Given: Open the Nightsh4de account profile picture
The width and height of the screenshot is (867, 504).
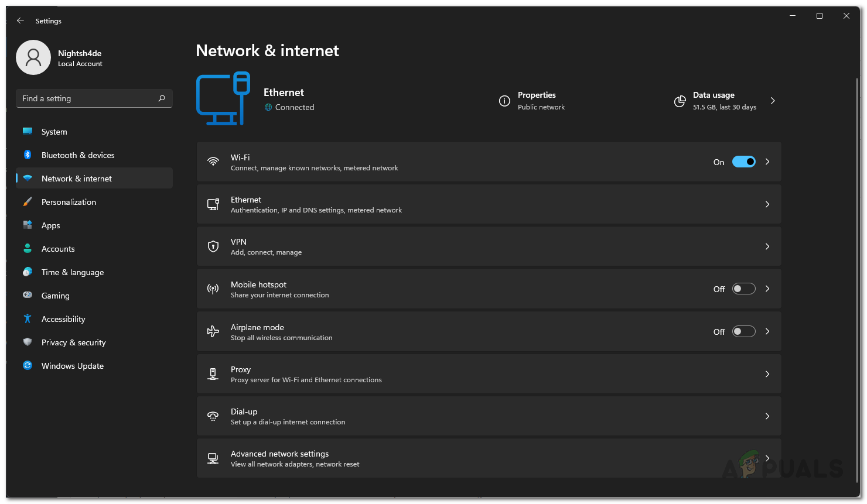Looking at the screenshot, I should pos(33,57).
